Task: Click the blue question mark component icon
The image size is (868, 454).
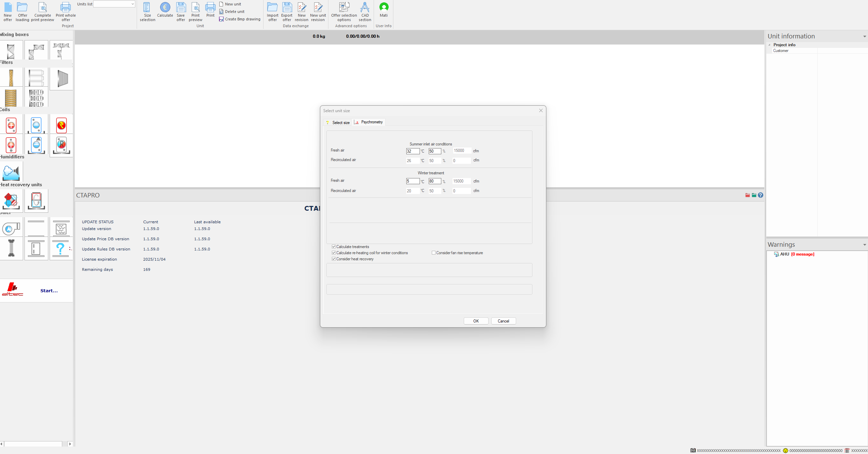Action: click(x=61, y=249)
